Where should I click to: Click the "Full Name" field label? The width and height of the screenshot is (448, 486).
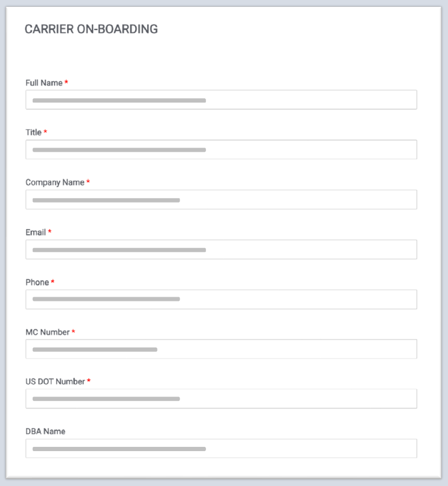coord(44,83)
